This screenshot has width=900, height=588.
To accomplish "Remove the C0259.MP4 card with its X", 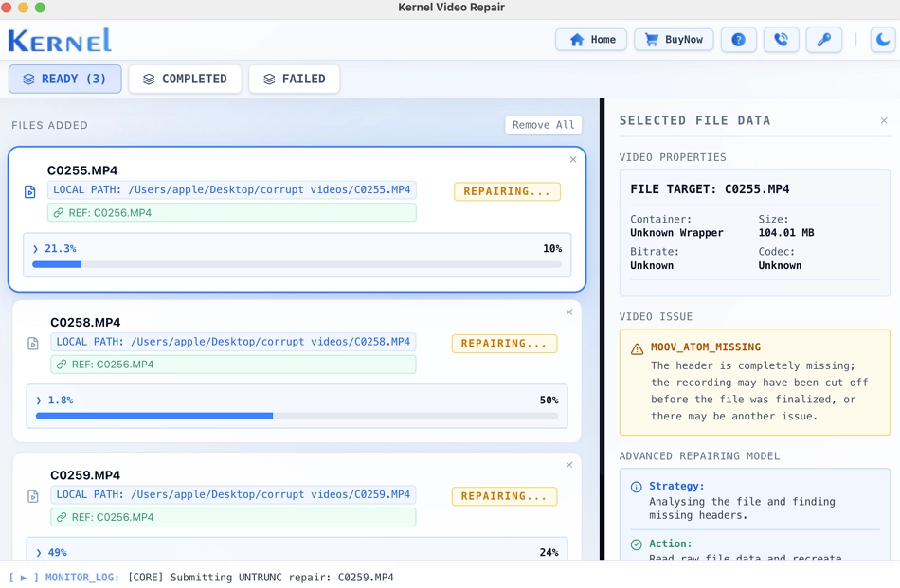I will coord(569,465).
